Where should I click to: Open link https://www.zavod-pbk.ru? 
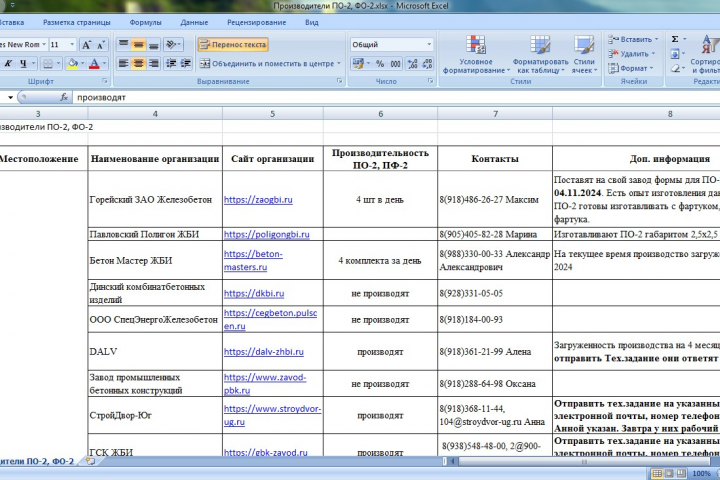(x=265, y=384)
